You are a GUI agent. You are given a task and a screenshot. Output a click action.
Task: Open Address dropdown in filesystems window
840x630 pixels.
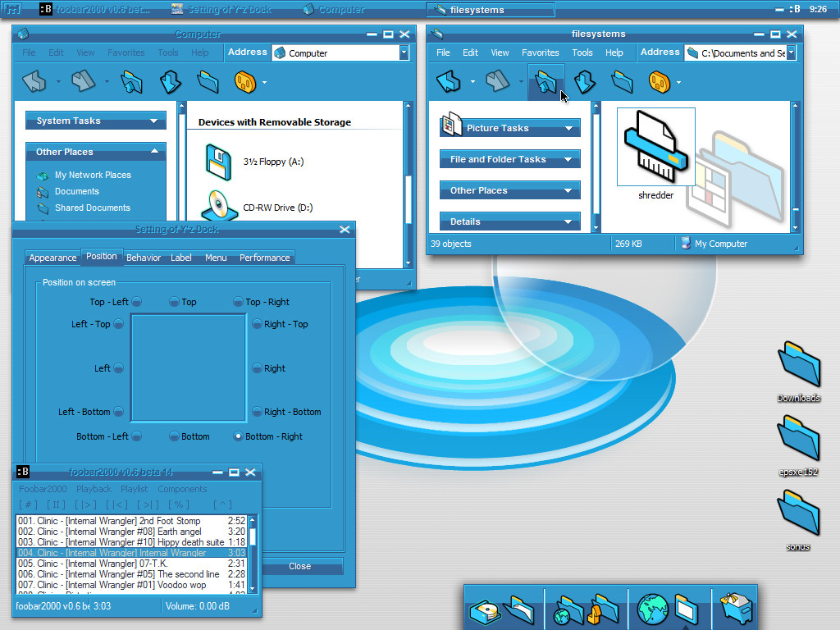[x=791, y=52]
